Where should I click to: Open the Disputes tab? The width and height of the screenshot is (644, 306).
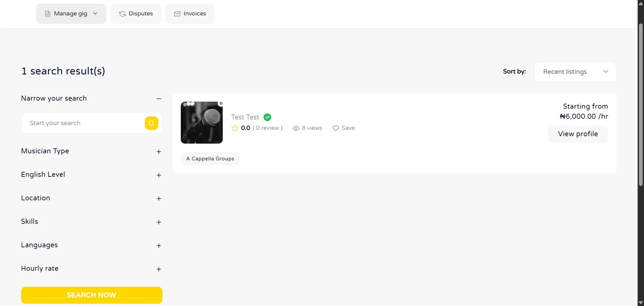pyautogui.click(x=136, y=14)
